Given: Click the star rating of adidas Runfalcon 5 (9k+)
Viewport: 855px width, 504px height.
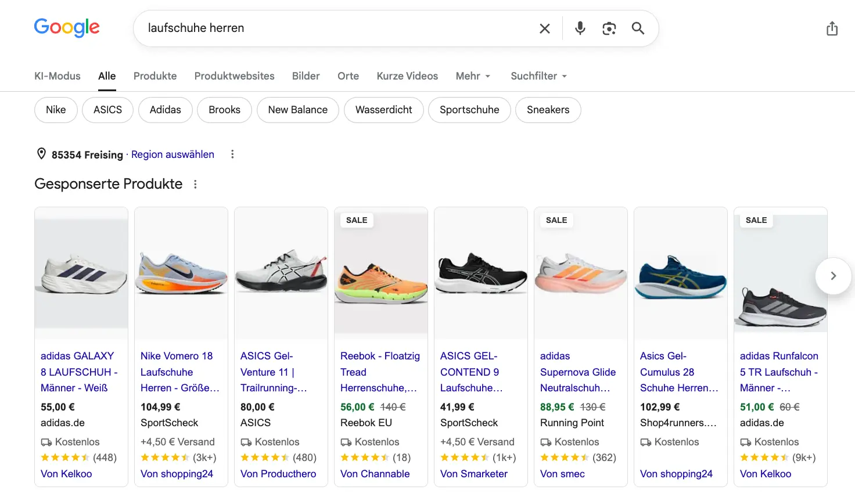Looking at the screenshot, I should [x=764, y=458].
